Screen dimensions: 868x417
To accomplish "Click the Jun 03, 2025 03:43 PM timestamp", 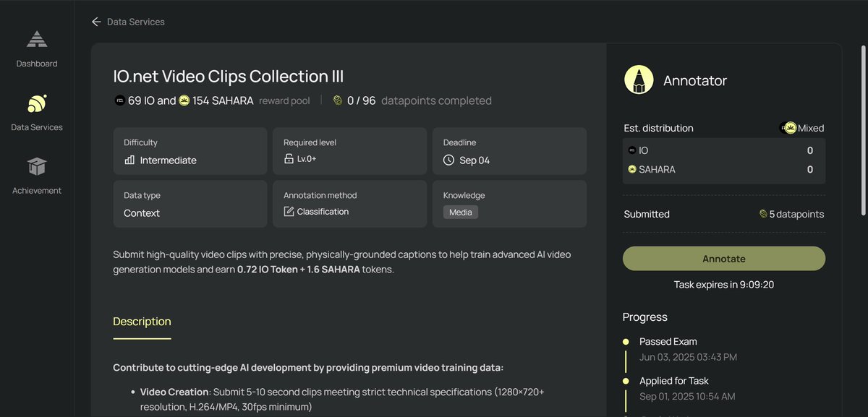I will click(x=688, y=357).
